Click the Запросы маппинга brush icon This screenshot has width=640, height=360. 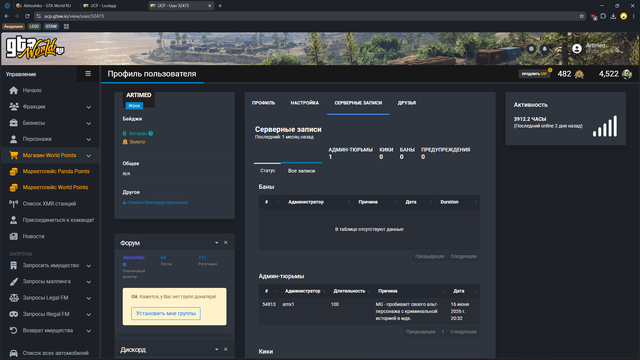click(13, 282)
